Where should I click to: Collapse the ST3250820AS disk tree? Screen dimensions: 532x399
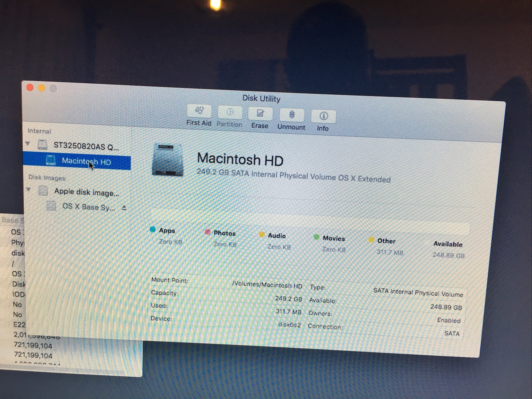[28, 144]
